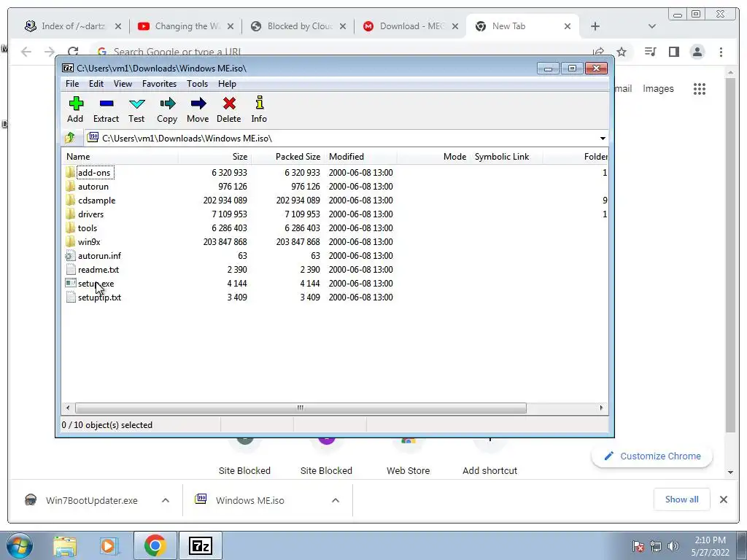
Task: Open 7-Zip Favorites menu
Action: coord(159,84)
